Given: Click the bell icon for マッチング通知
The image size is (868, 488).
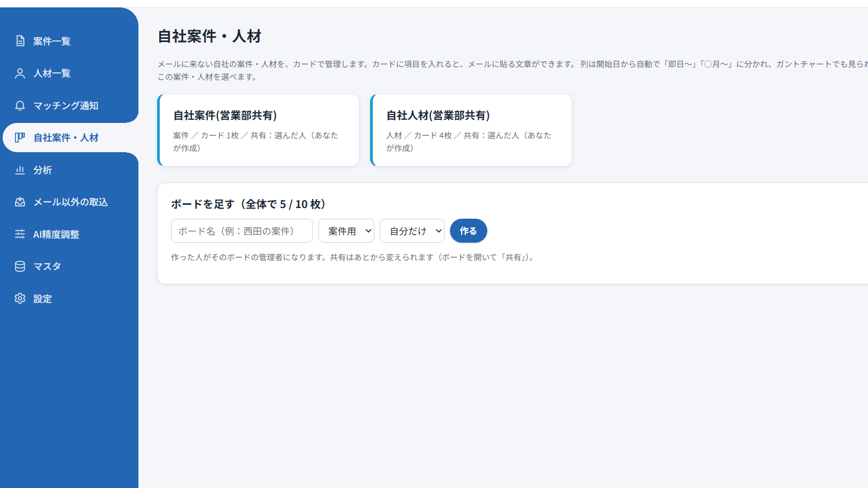Looking at the screenshot, I should pyautogui.click(x=20, y=105).
